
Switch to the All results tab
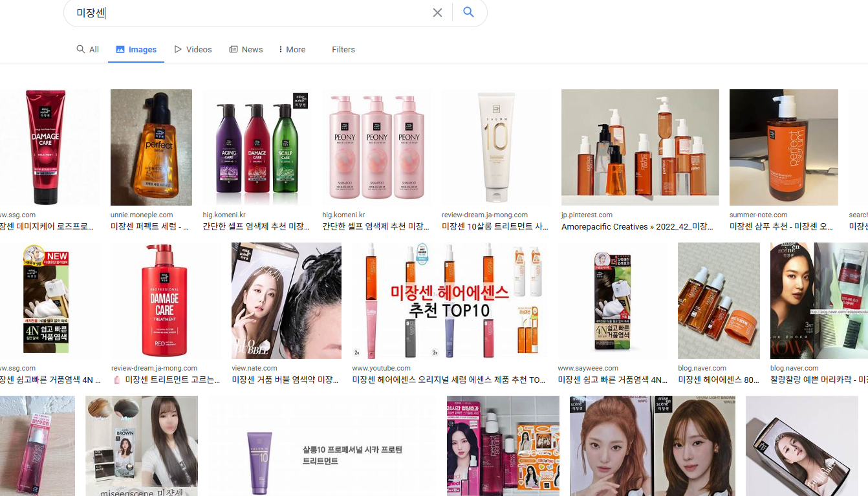(87, 49)
